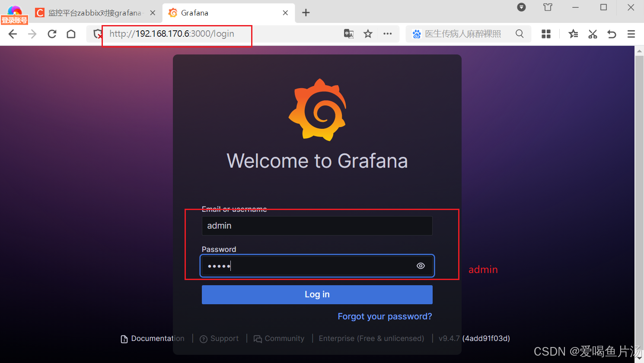Image resolution: width=644 pixels, height=363 pixels.
Task: Open Forgot your password link
Action: [385, 316]
